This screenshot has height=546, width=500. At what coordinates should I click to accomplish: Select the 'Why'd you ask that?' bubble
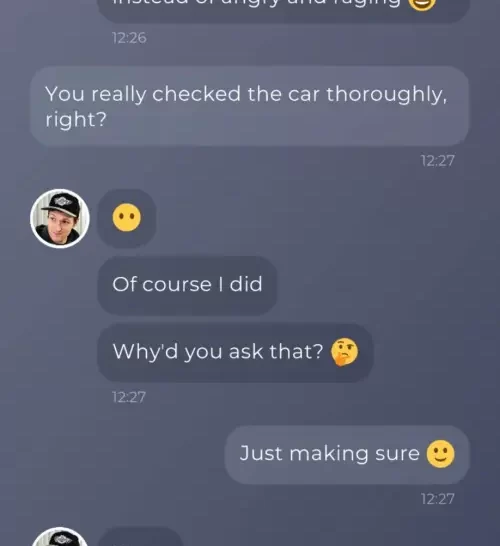235,353
